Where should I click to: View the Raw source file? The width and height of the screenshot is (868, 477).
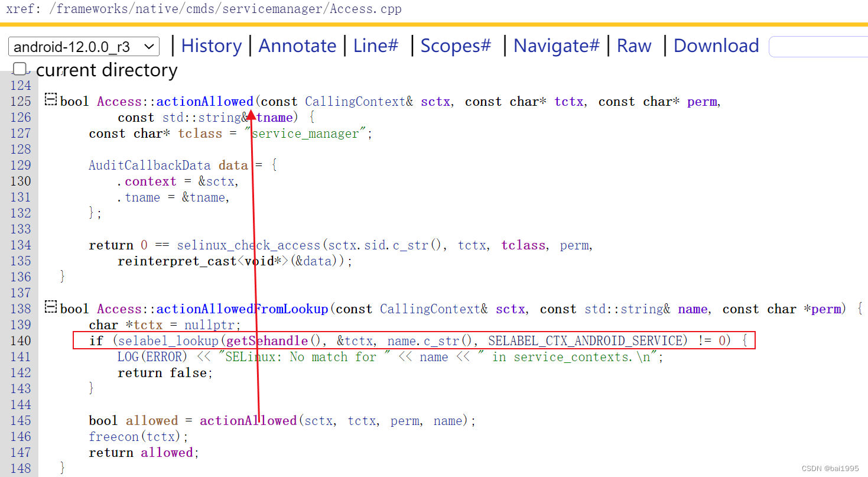tap(633, 46)
